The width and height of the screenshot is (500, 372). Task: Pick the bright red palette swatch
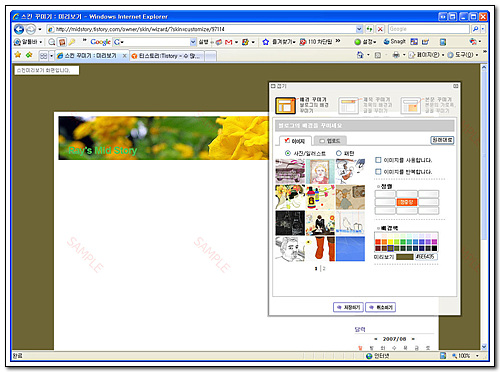(378, 242)
